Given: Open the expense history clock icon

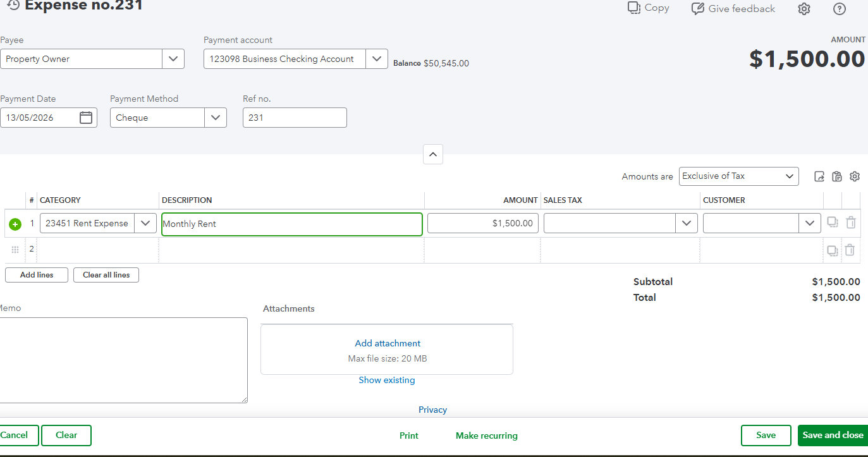Looking at the screenshot, I should coord(13,5).
